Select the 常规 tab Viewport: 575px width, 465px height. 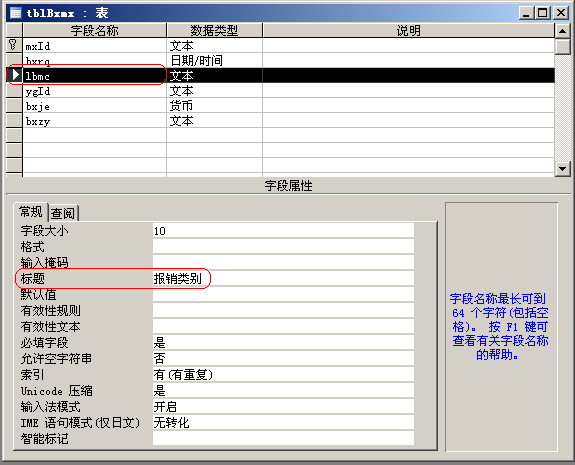point(31,212)
